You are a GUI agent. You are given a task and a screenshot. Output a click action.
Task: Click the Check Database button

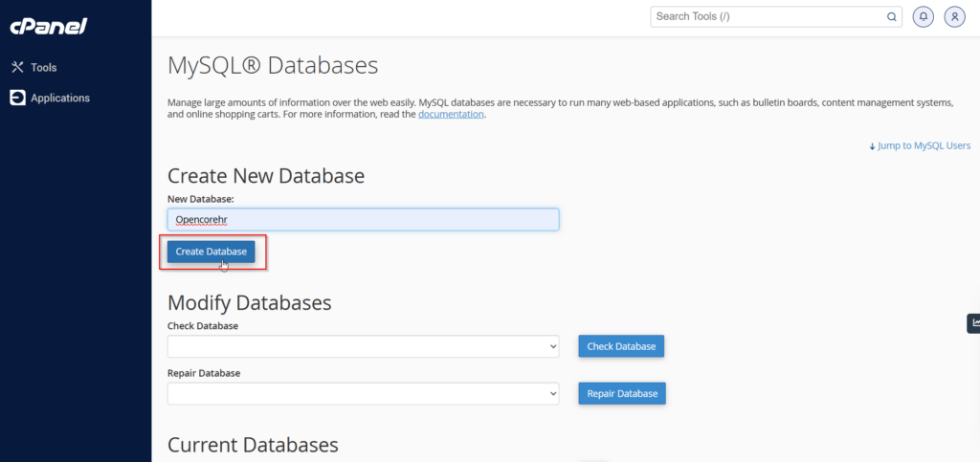click(x=621, y=346)
